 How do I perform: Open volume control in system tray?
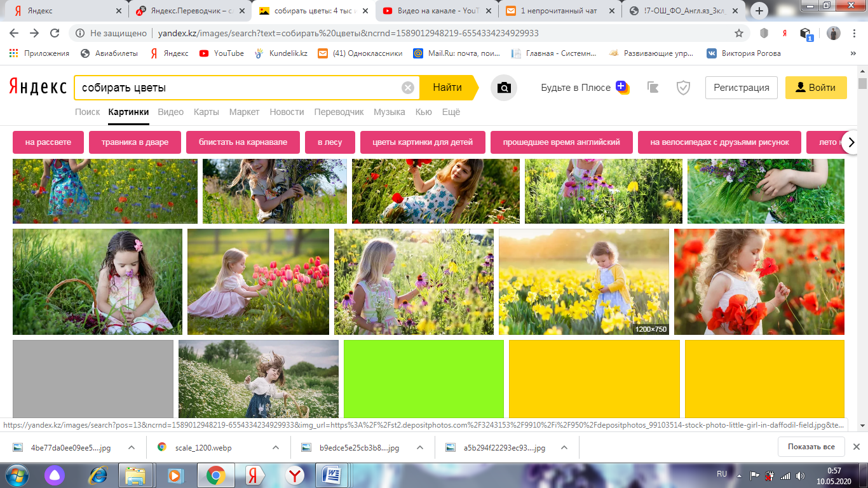click(x=800, y=475)
